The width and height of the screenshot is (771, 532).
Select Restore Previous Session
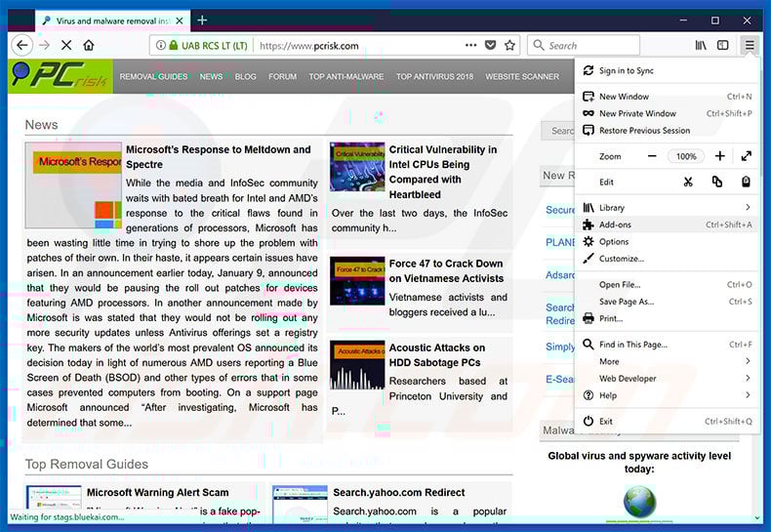click(667, 130)
